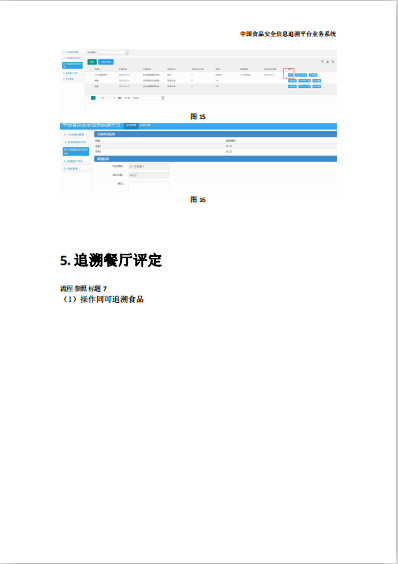Select green page 1 in Figure 15 pagination
Image resolution: width=398 pixels, height=564 pixels.
pyautogui.click(x=93, y=98)
